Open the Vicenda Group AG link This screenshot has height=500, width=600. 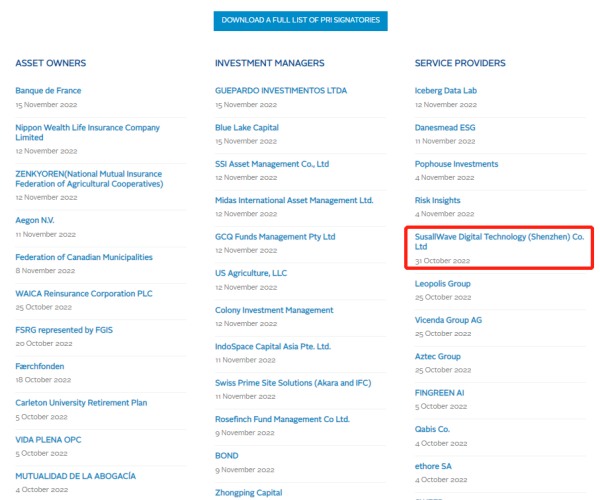[448, 320]
